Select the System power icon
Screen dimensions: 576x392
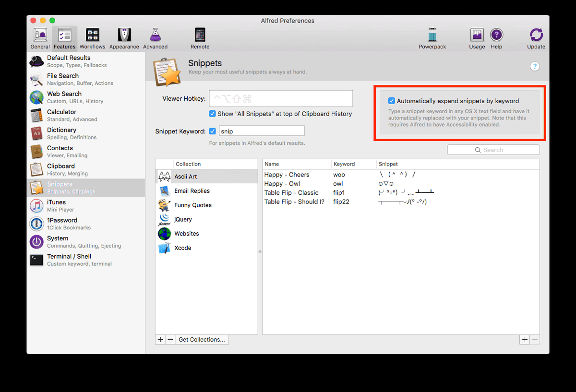[37, 242]
